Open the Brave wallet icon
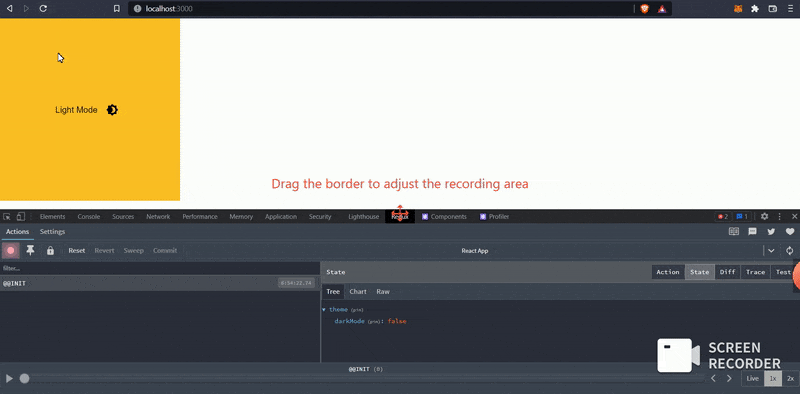This screenshot has width=800, height=394. pyautogui.click(x=772, y=9)
